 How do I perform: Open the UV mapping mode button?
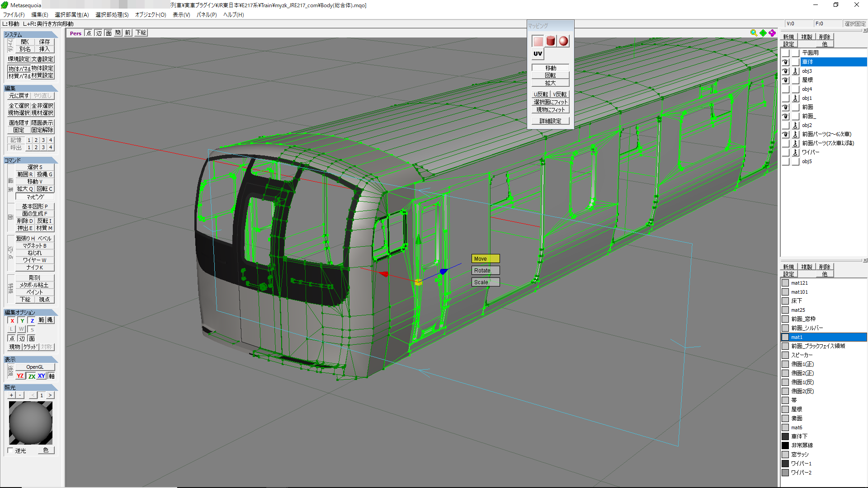(x=538, y=54)
